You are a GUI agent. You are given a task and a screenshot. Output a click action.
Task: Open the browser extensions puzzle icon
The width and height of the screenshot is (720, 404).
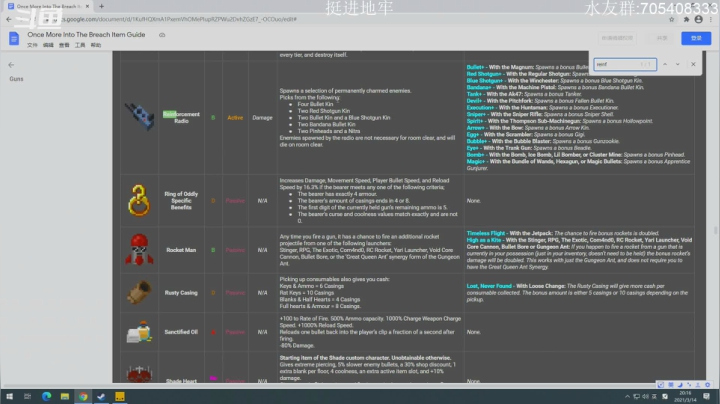click(x=686, y=19)
